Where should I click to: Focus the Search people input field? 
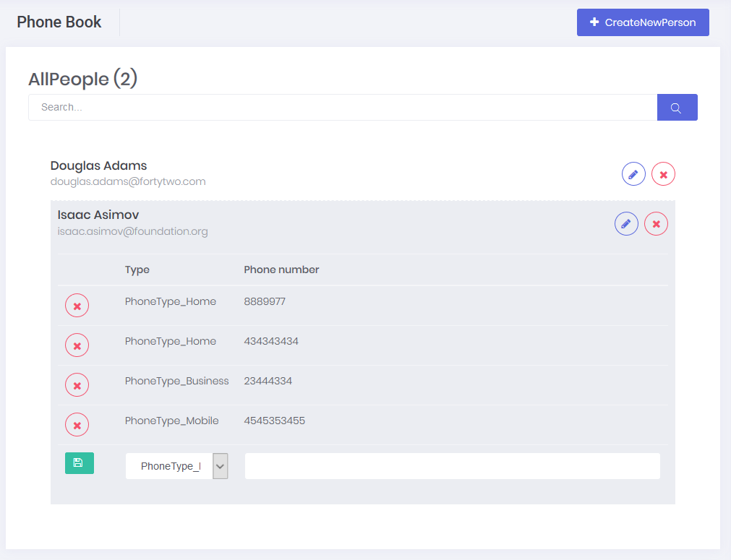(x=343, y=108)
